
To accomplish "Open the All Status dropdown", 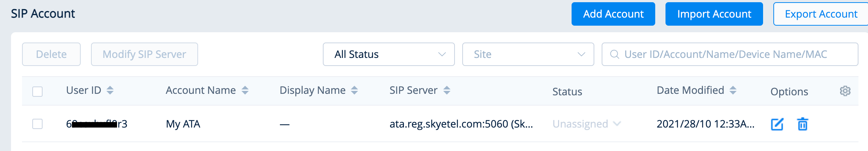I will click(x=389, y=54).
